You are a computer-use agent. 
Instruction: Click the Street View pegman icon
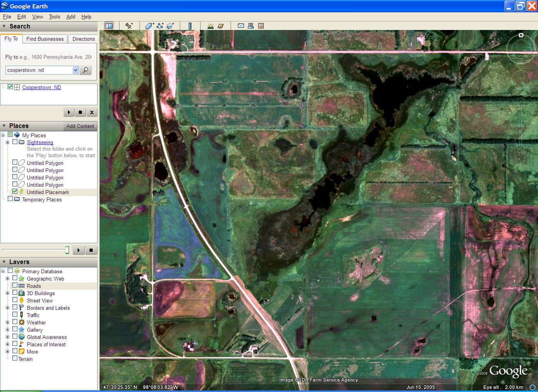click(x=22, y=300)
